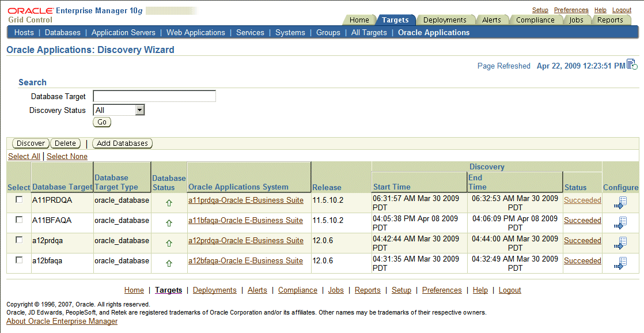Click footer Alerts link
This screenshot has width=644, height=333.
pyautogui.click(x=257, y=290)
